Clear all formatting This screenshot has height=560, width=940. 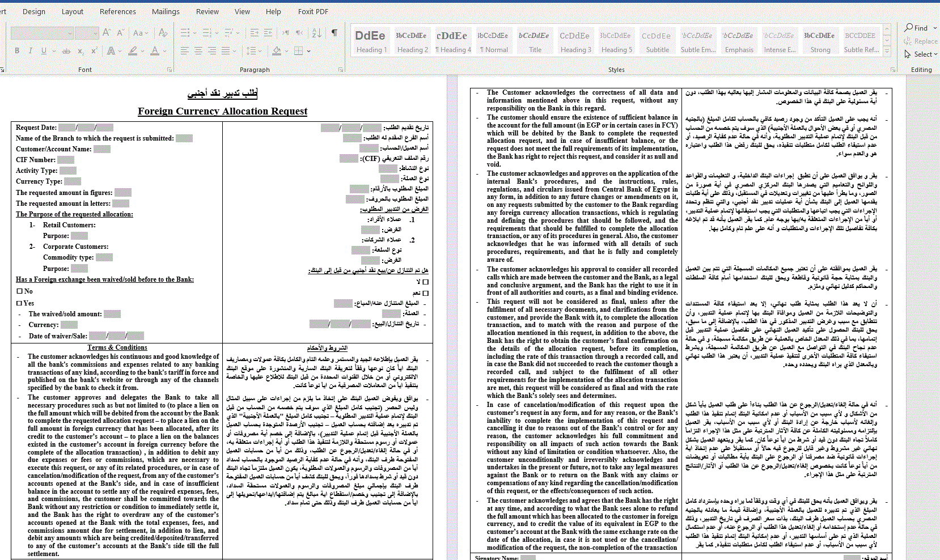pos(163,33)
